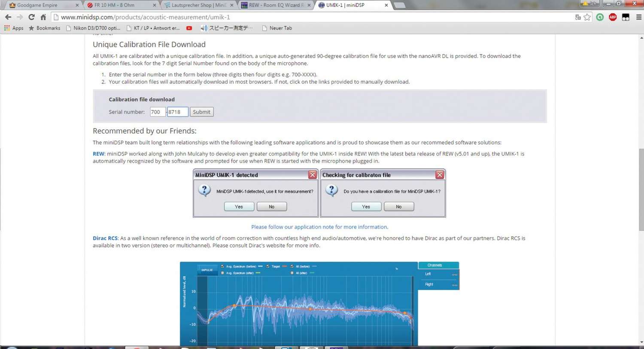Image resolution: width=644 pixels, height=349 pixels.
Task: Open the Apps grid shortcut
Action: click(14, 28)
